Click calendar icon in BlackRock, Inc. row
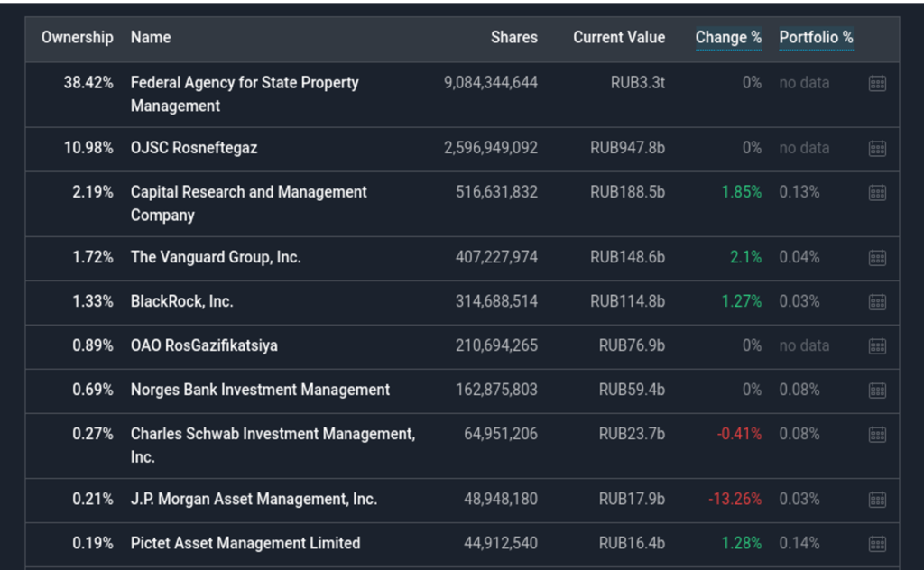Viewport: 924px width, 570px height. pos(876,301)
